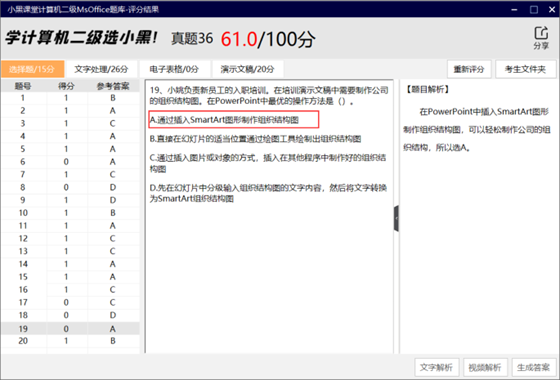Select question row 2 in the list
Viewport: 560px width, 380px height.
click(70, 111)
